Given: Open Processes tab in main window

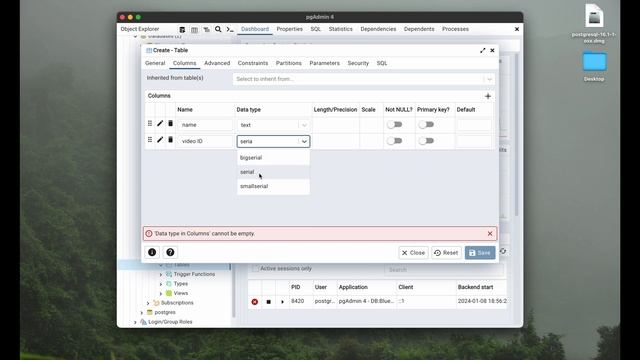Looking at the screenshot, I should 455,29.
